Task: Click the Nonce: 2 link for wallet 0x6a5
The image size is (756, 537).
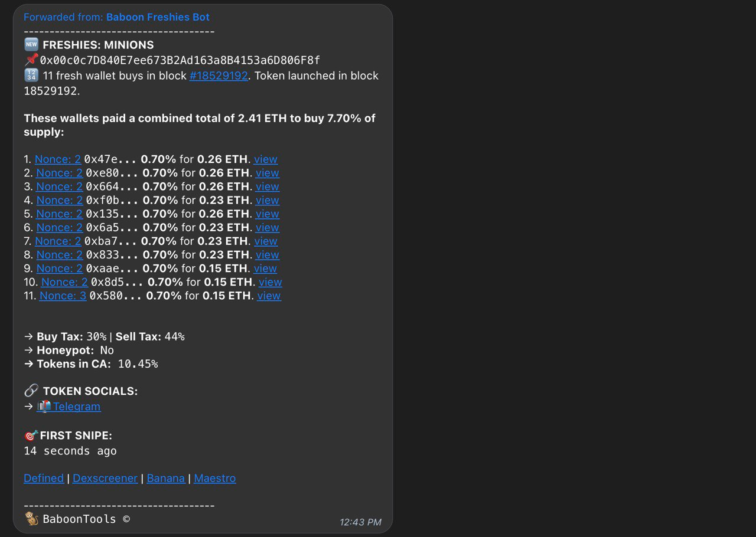Action: click(x=59, y=227)
